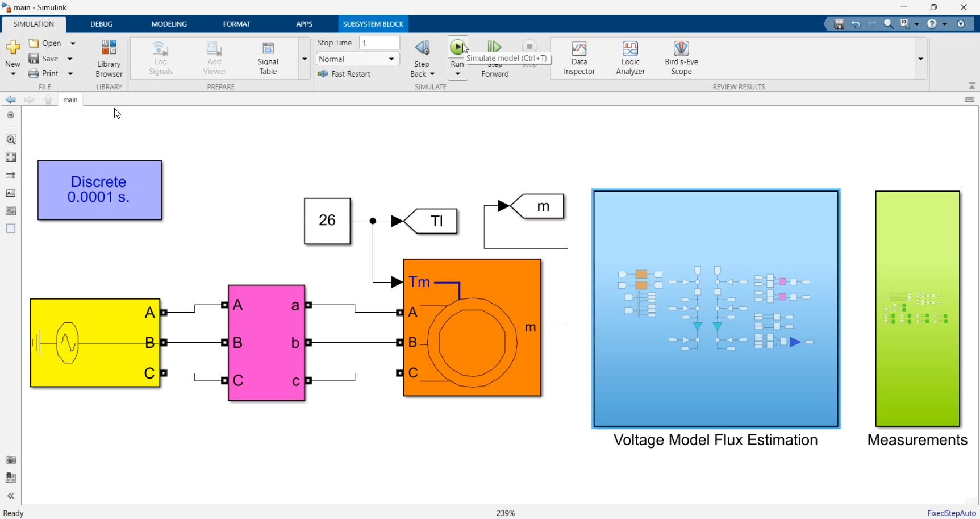Switch to the Apps tab
Image resolution: width=980 pixels, height=519 pixels.
click(304, 24)
